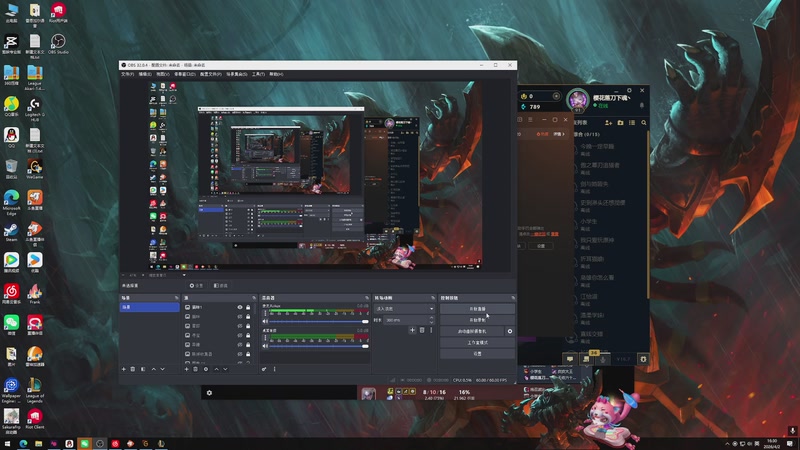The height and width of the screenshot is (450, 800).
Task: Delete the selected scene with trash icon
Action: coord(133,369)
